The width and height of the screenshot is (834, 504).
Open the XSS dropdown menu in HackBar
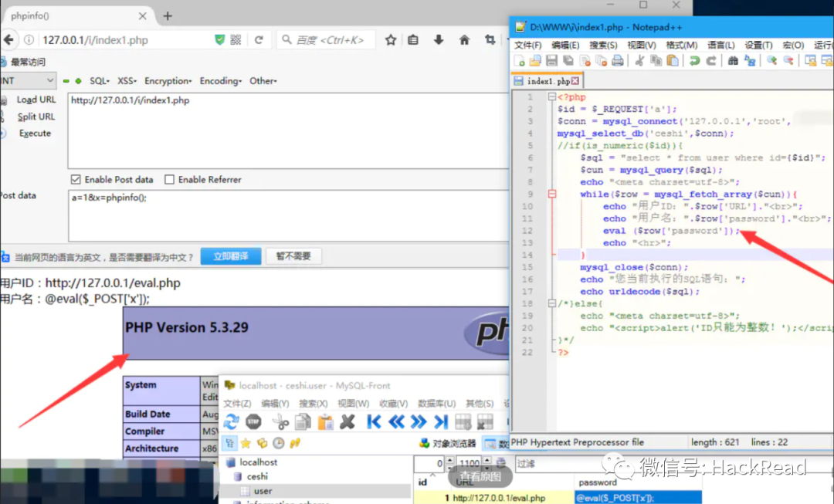127,81
